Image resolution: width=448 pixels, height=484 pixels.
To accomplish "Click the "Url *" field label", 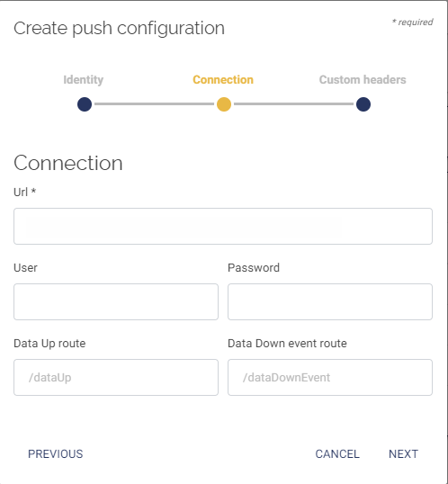I will [x=24, y=192].
